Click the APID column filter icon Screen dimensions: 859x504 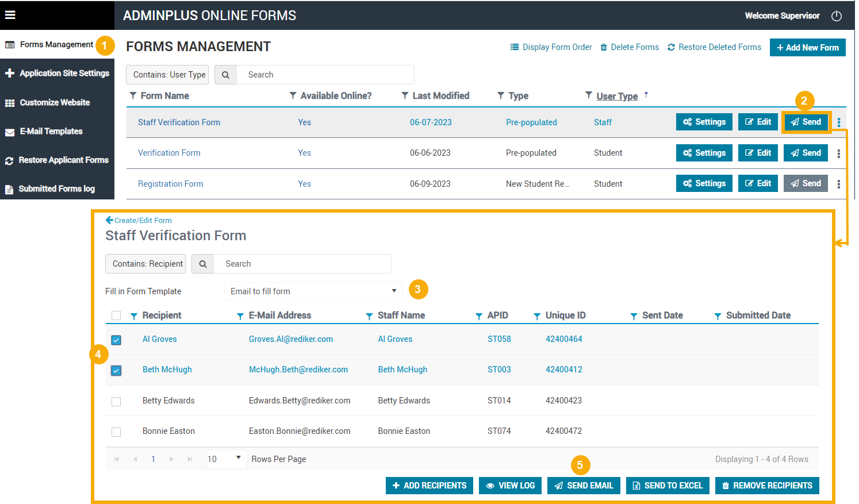pyautogui.click(x=479, y=316)
